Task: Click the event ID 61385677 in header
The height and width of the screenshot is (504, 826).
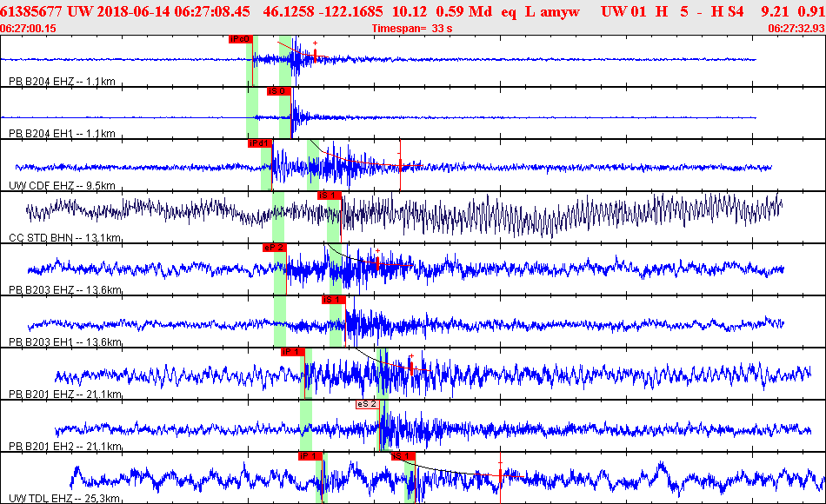Action: [x=29, y=11]
